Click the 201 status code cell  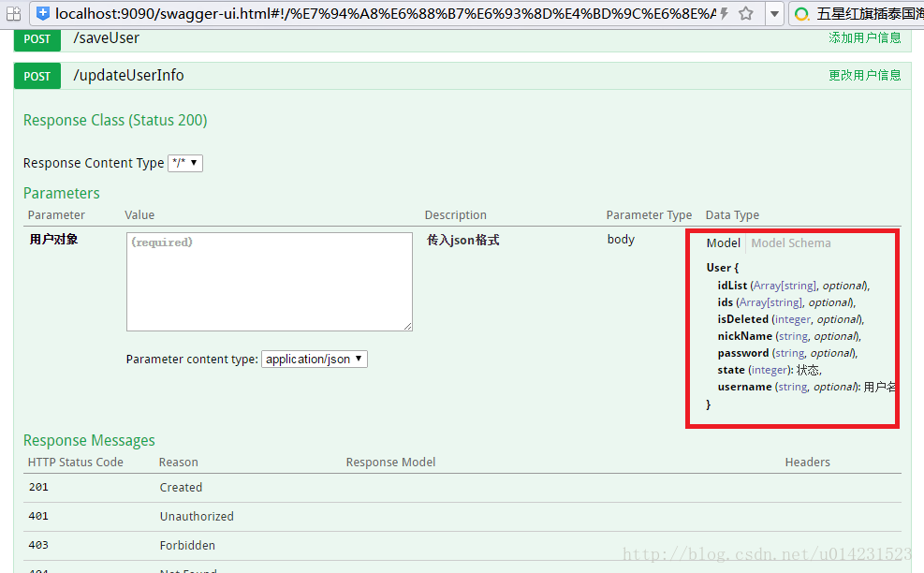pyautogui.click(x=38, y=487)
